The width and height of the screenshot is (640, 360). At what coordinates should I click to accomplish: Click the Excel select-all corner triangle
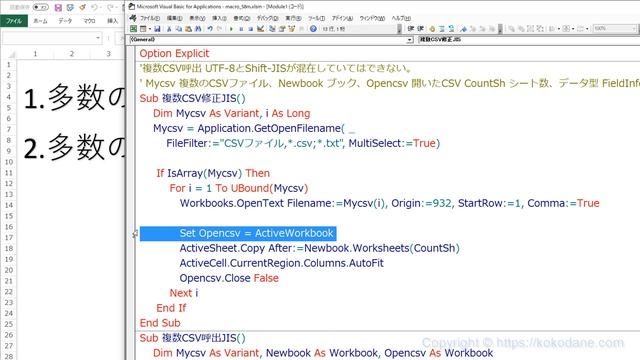click(11, 54)
